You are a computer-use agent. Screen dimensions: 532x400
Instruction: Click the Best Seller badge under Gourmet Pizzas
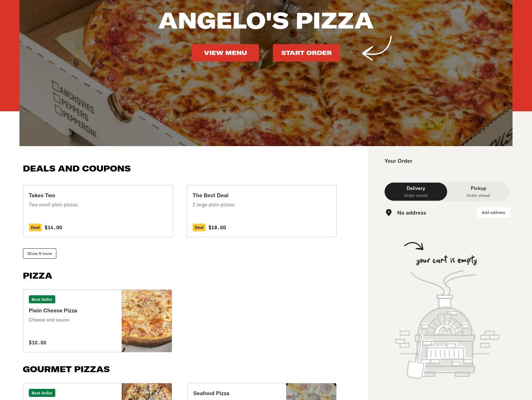click(x=42, y=393)
